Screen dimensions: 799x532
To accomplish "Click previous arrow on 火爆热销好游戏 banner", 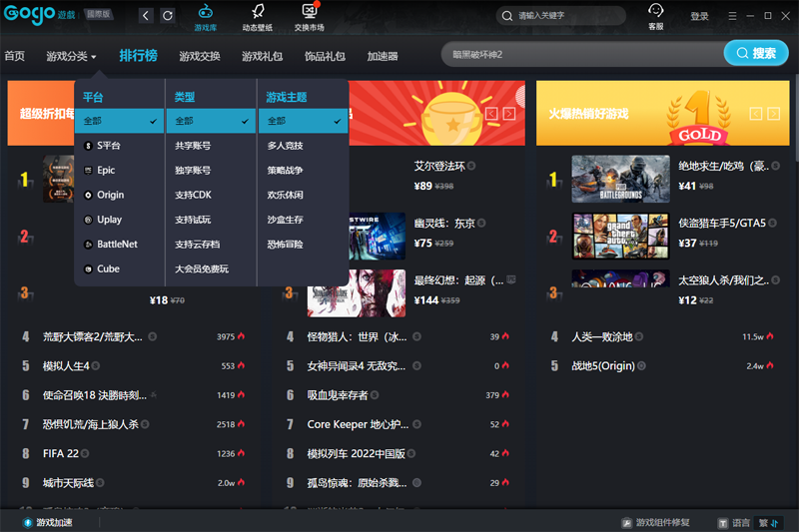I will click(756, 114).
